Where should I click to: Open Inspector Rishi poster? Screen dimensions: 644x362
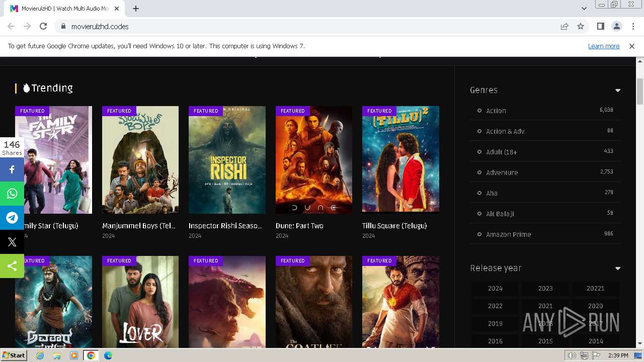pos(227,160)
